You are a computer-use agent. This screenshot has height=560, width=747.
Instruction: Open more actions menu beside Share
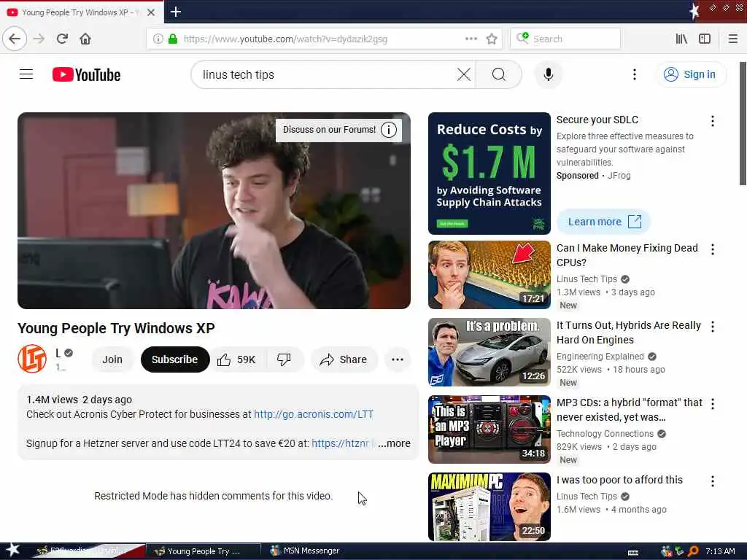click(398, 359)
